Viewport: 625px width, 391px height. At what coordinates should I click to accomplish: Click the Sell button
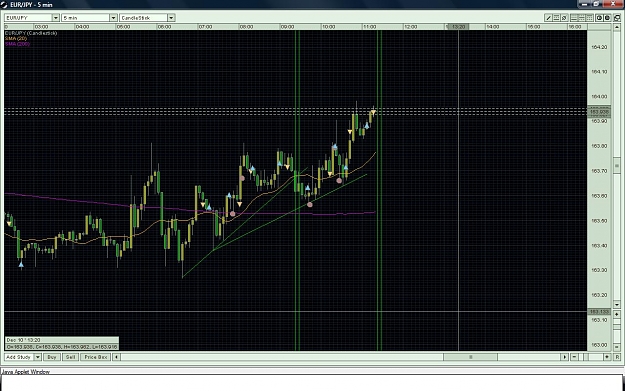coord(70,357)
